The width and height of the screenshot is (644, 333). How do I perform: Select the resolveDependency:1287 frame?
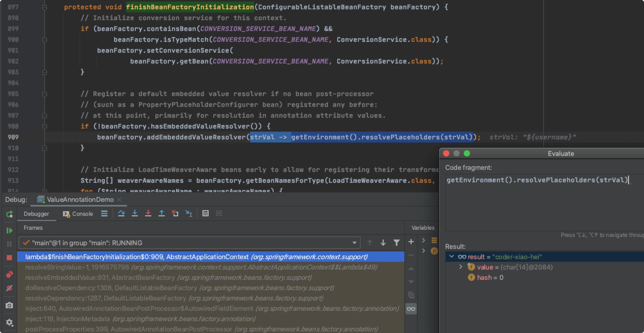click(x=211, y=298)
